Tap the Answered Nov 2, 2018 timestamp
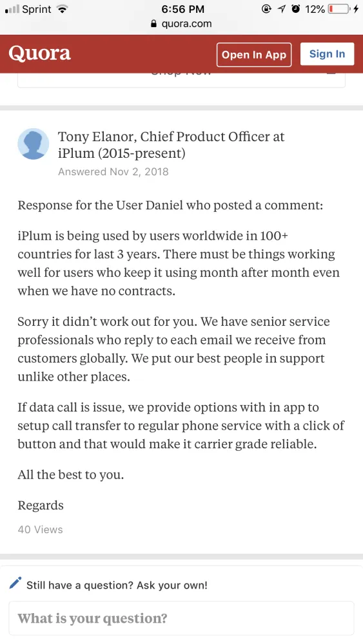This screenshot has width=363, height=644. tap(113, 171)
